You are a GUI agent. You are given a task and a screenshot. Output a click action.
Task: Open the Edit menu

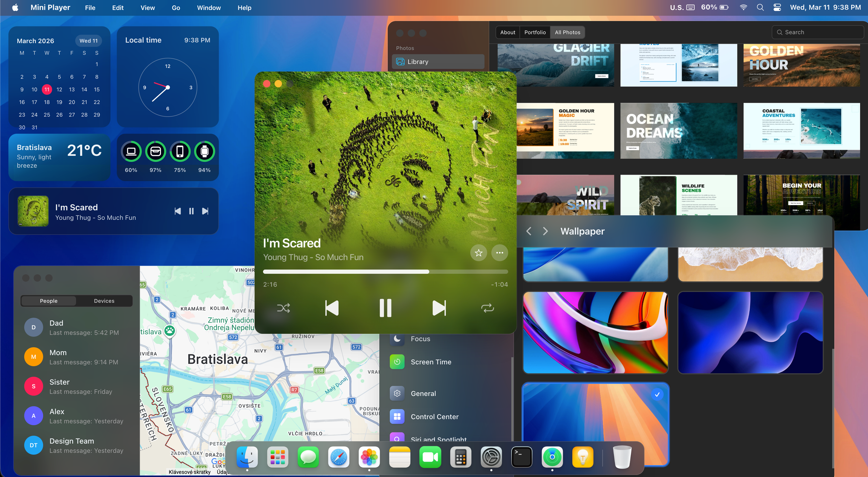(117, 8)
